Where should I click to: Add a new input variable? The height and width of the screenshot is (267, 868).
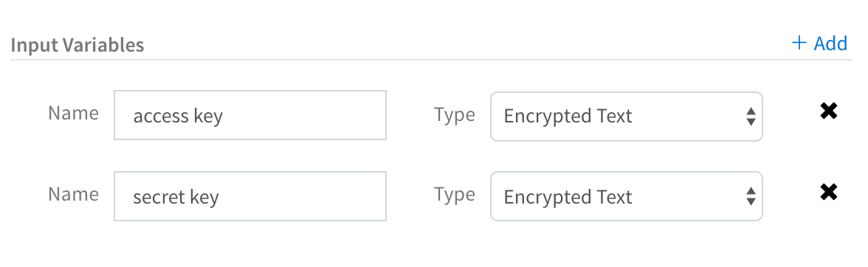point(820,43)
